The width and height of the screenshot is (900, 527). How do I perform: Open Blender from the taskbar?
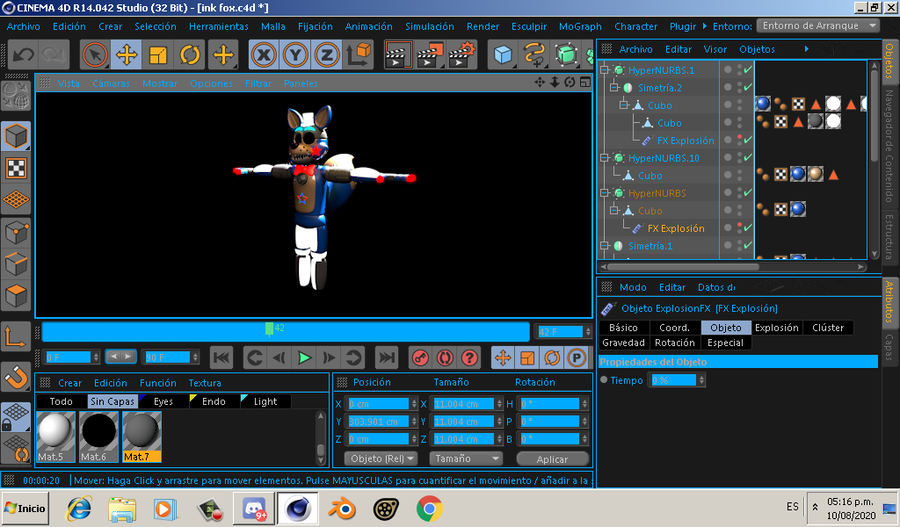click(342, 509)
